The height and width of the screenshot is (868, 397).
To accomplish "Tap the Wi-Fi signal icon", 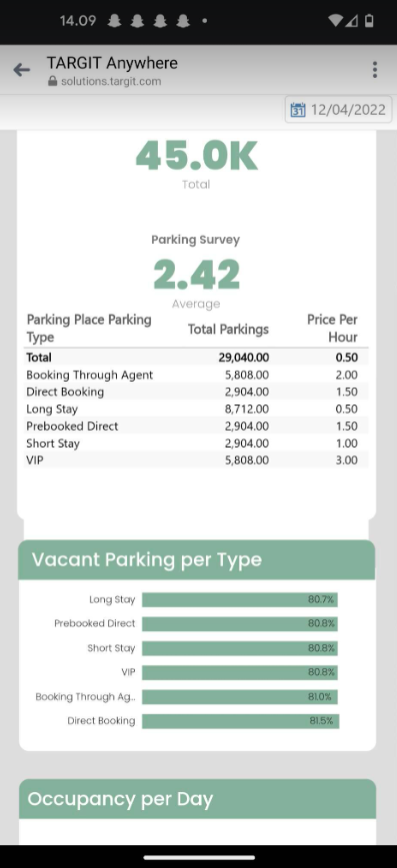I will [335, 21].
